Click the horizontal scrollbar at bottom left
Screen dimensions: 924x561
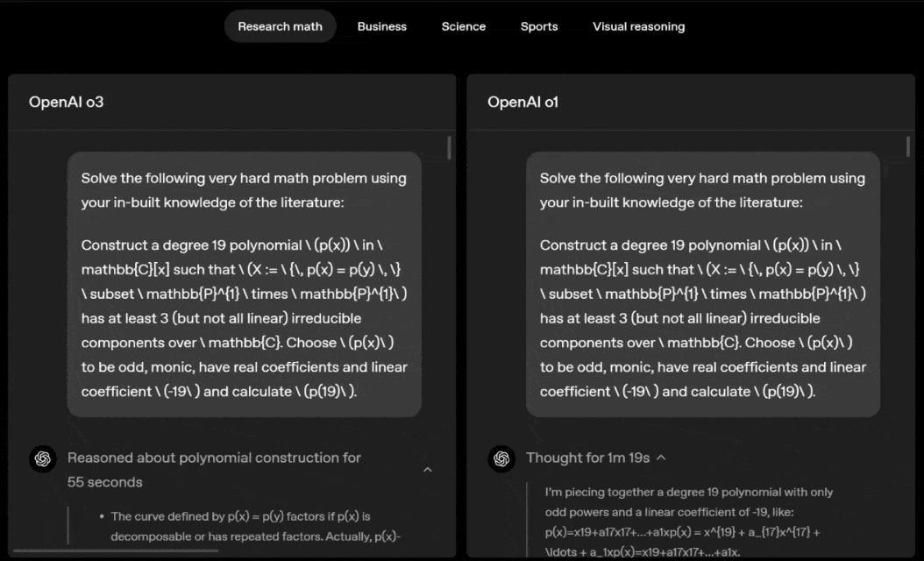tap(114, 550)
